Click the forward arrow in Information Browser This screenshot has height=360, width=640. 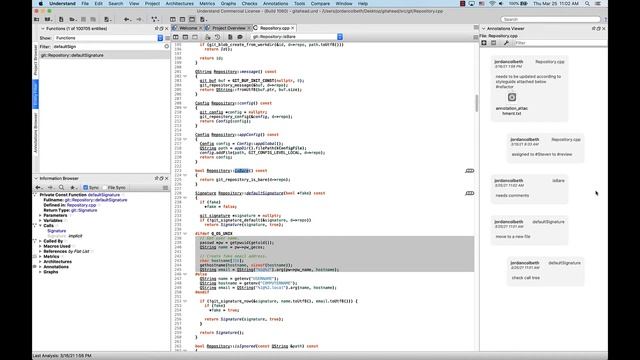pyautogui.click(x=50, y=187)
